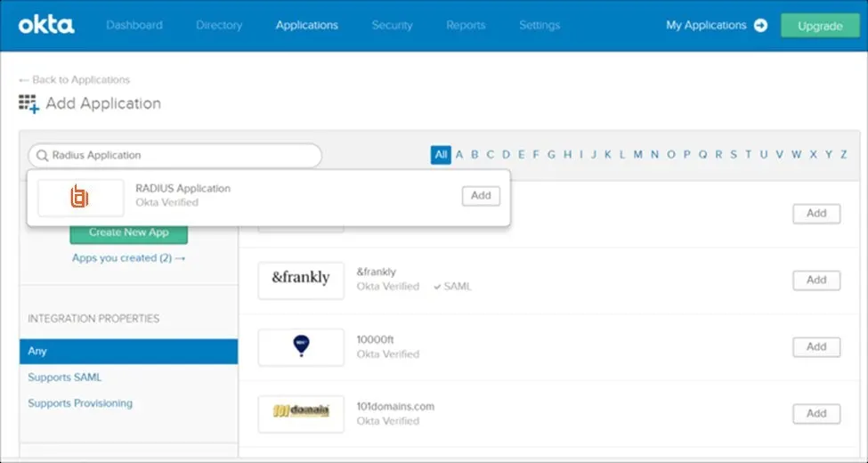Add the 101domains.com app

tap(816, 414)
